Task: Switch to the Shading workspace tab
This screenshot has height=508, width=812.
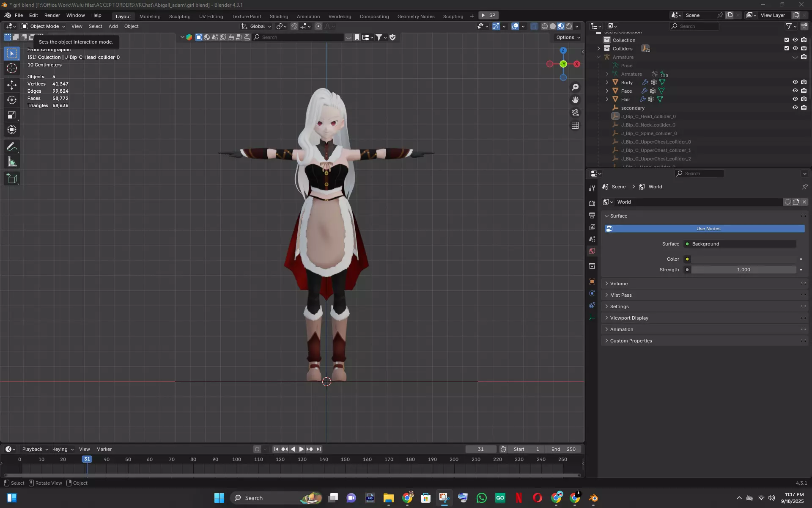Action: (x=279, y=17)
